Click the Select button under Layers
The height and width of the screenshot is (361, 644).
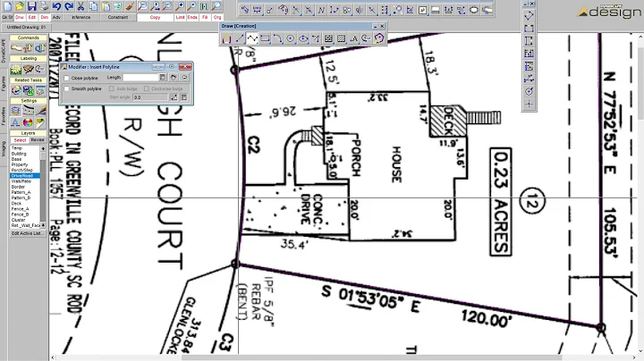(x=20, y=140)
